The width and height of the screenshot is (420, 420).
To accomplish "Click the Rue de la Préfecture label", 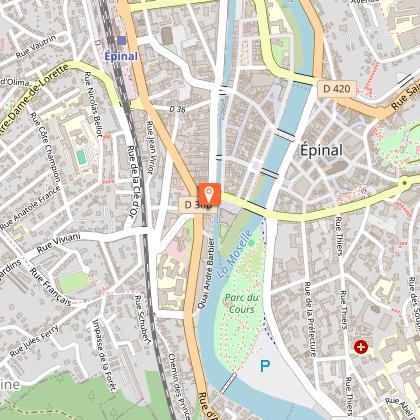I will (310, 319).
